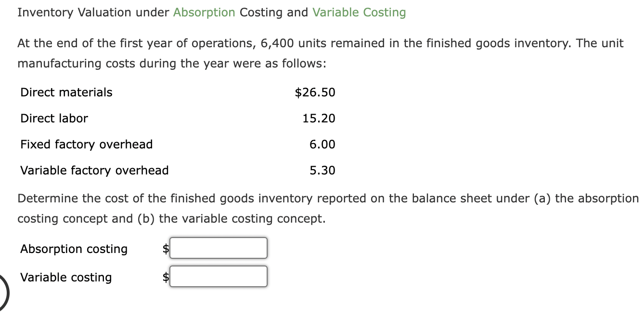Click the 15.20 amount value

pyautogui.click(x=320, y=118)
